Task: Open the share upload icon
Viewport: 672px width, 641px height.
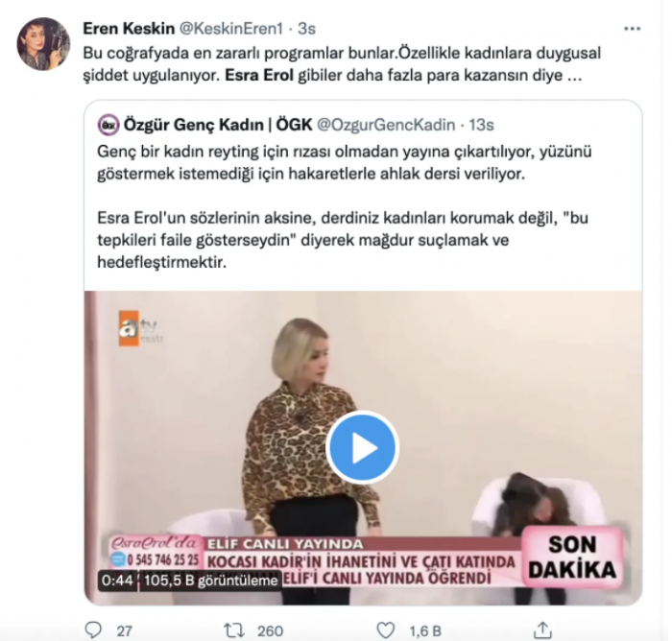Action: [542, 629]
